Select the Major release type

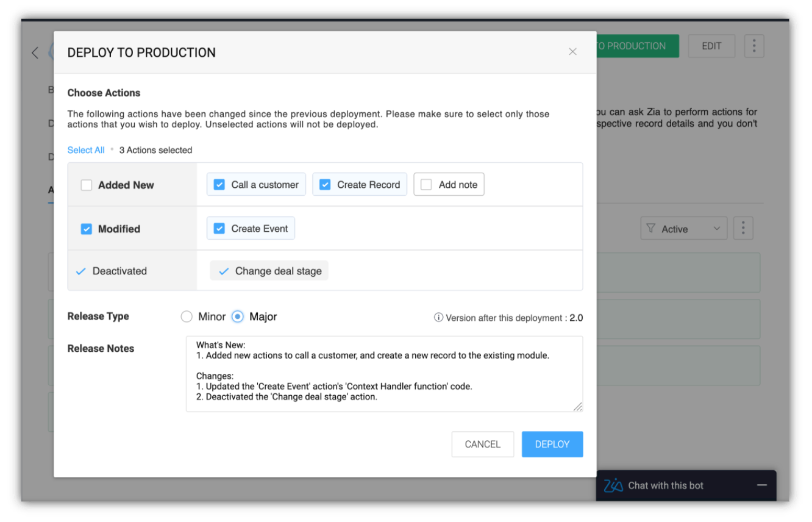point(238,317)
